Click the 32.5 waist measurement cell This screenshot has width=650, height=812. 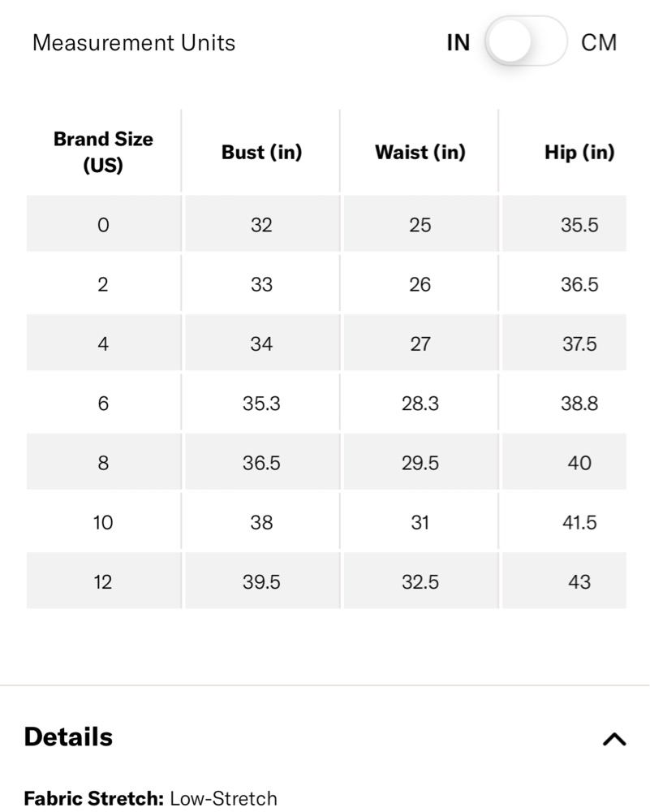(420, 581)
